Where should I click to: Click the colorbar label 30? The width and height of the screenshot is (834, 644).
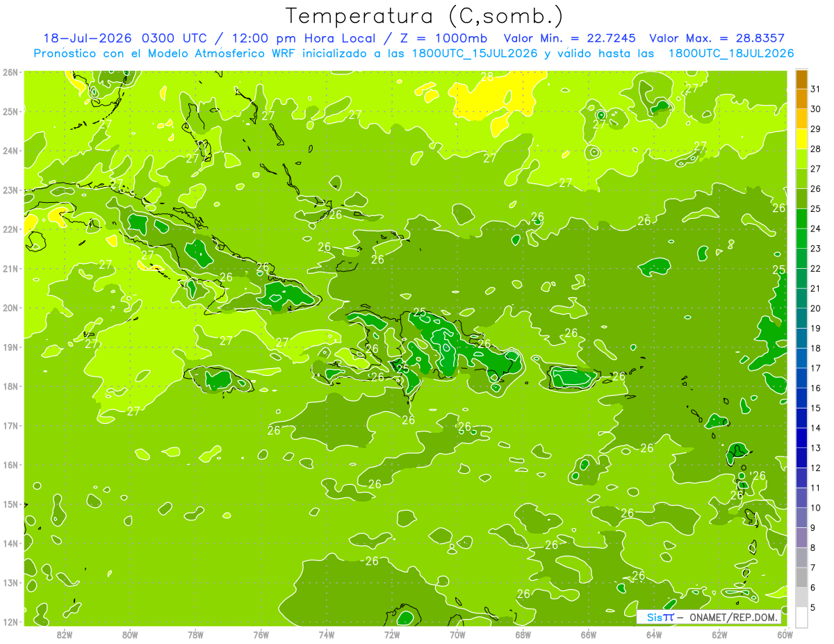coord(816,109)
